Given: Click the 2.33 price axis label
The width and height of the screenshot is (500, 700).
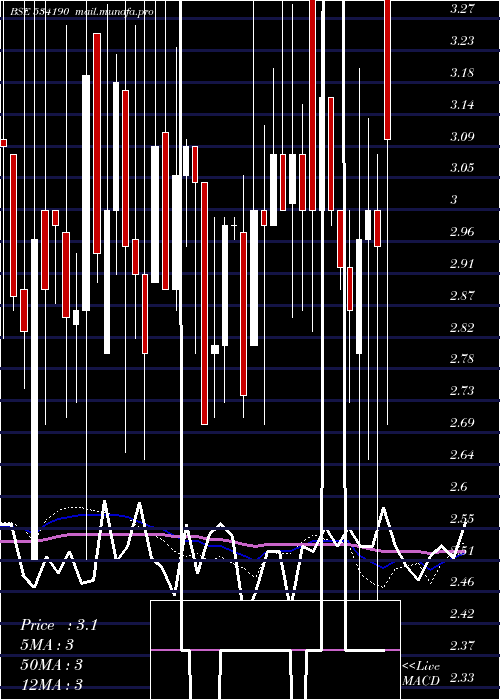Looking at the screenshot, I should point(461,677).
